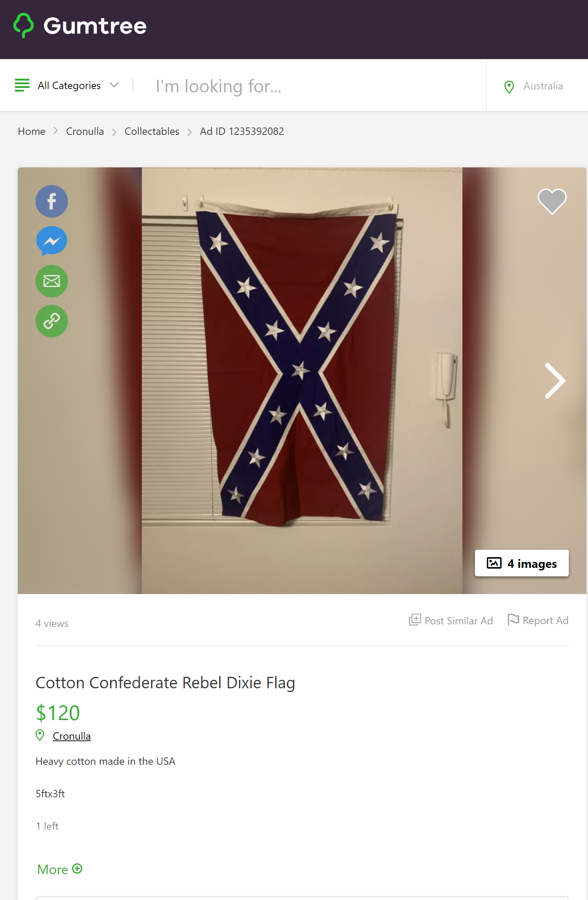Open the Collectables breadcrumb
Viewport: 588px width, 900px height.
[152, 131]
